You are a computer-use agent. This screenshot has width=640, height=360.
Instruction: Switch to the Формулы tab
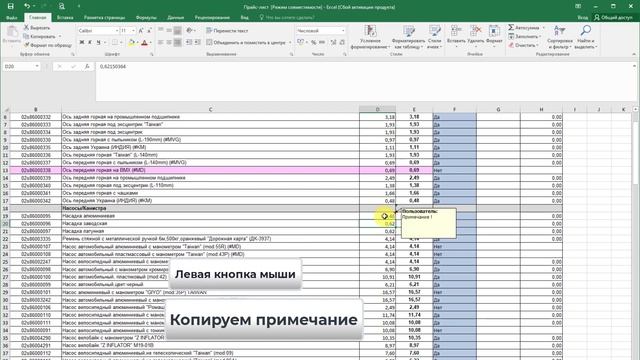(x=146, y=18)
